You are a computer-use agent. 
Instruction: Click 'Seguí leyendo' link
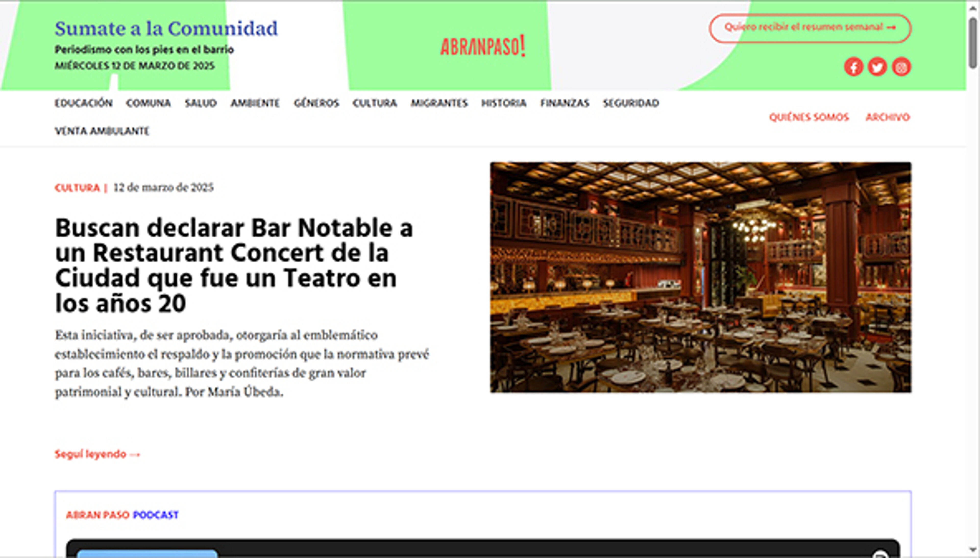pos(97,454)
